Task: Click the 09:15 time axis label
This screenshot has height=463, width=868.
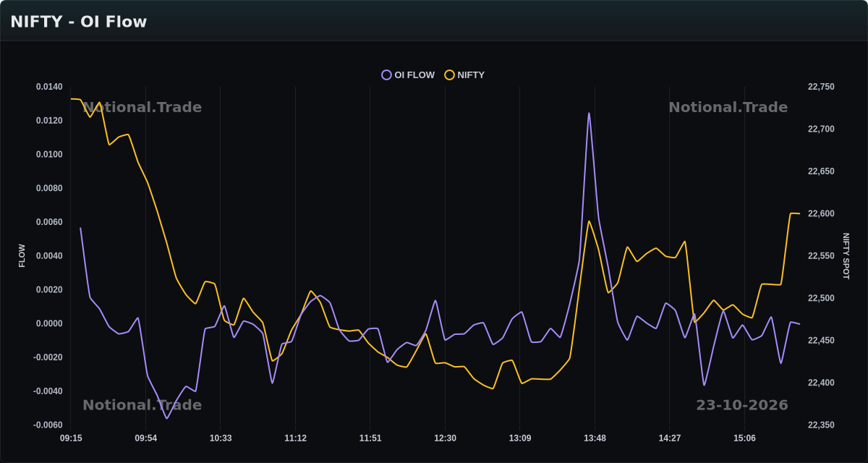Action: (x=71, y=438)
